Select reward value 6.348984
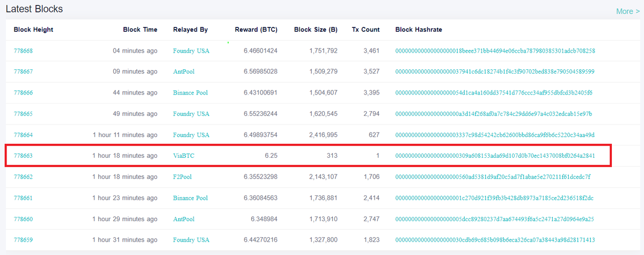 [x=264, y=219]
